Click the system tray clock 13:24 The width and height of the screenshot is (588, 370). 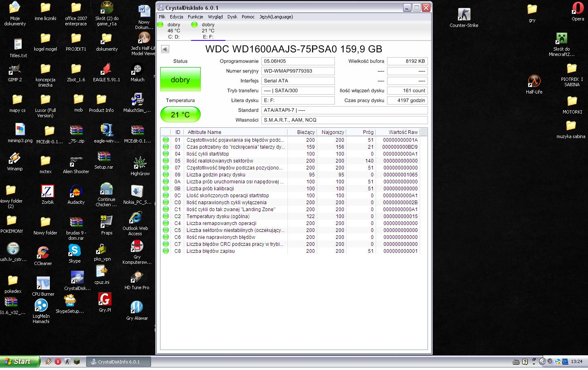pos(577,361)
